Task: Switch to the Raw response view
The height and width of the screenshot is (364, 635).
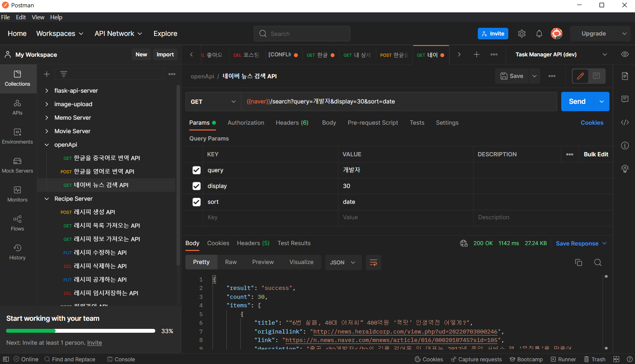Action: (231, 262)
